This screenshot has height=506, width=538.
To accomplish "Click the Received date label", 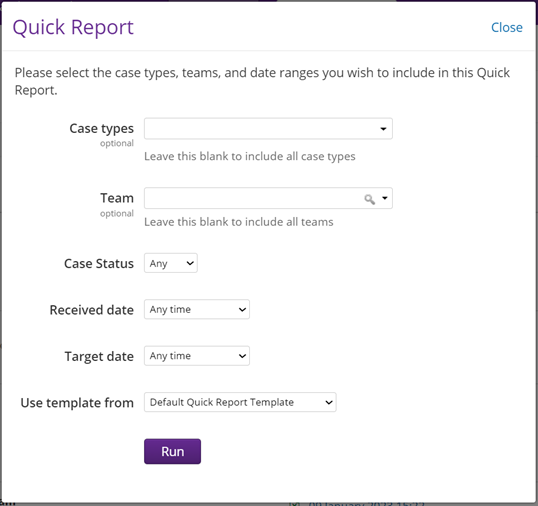I will pos(92,310).
